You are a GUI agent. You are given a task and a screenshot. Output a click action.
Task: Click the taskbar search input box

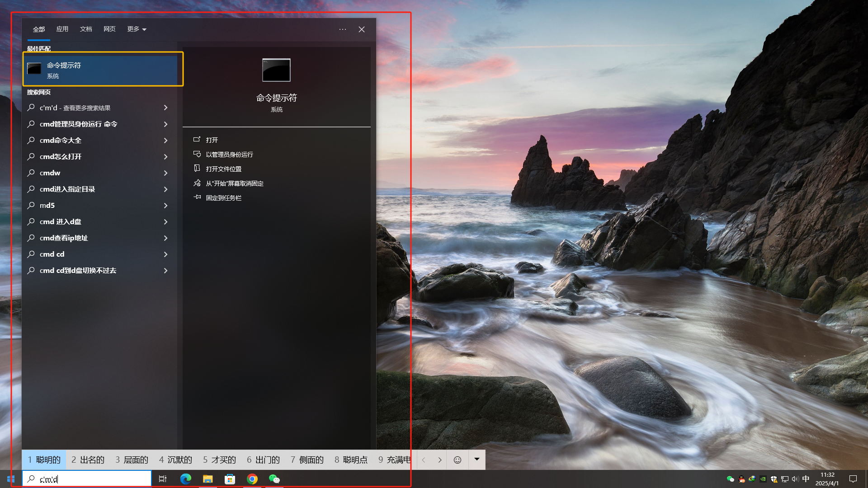coord(90,479)
